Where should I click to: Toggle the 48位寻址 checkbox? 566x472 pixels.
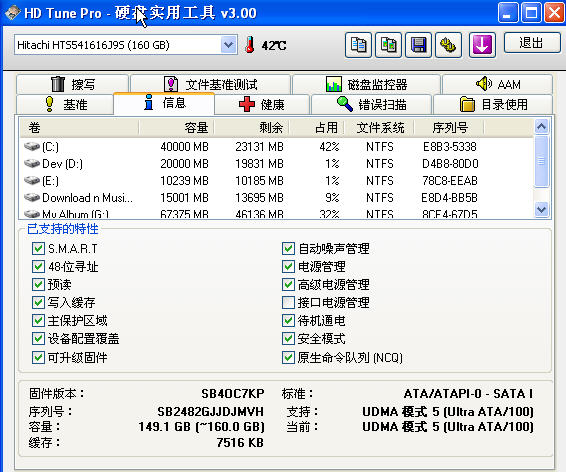[38, 266]
